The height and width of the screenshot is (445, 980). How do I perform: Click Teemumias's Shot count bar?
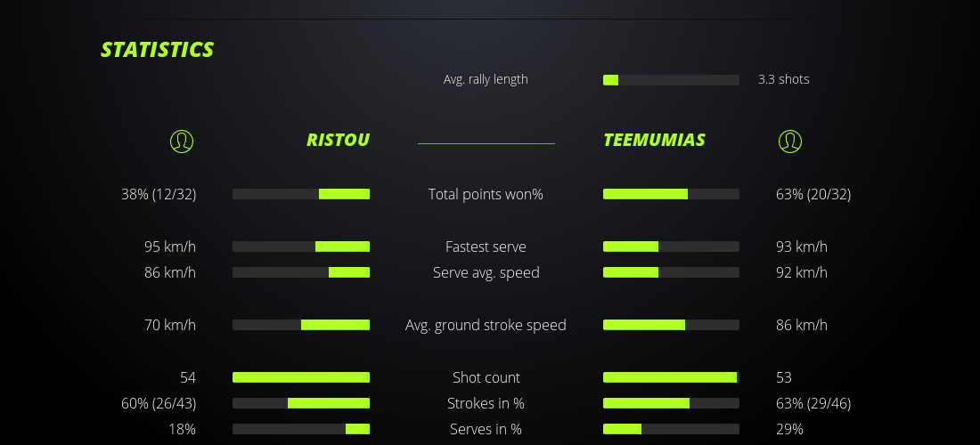click(x=671, y=377)
